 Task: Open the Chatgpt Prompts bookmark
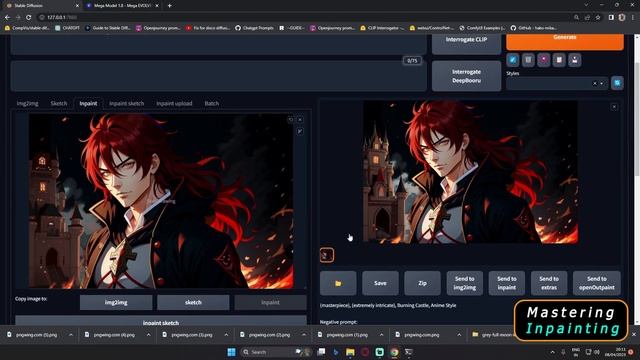pyautogui.click(x=254, y=28)
